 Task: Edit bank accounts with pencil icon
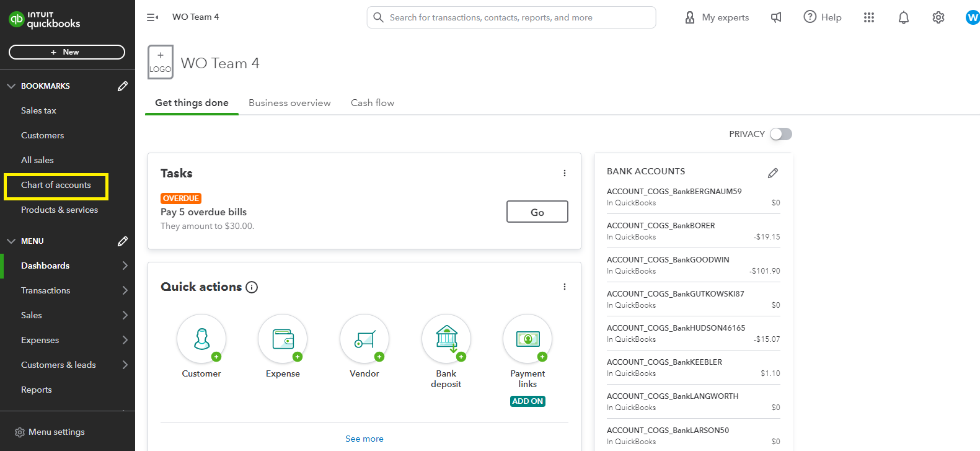click(x=773, y=173)
